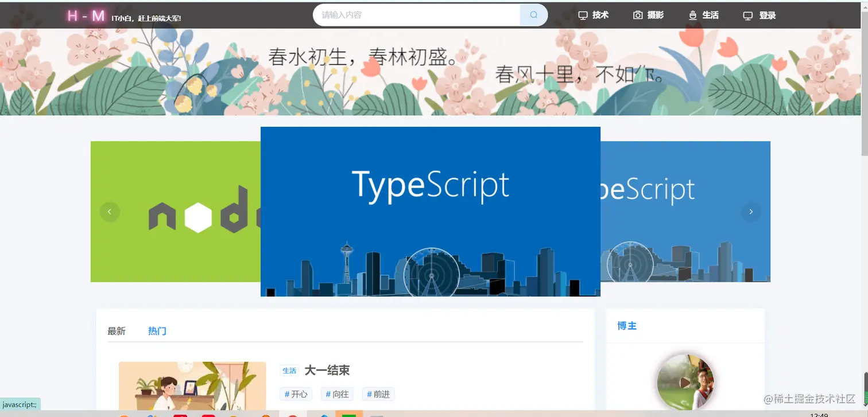868x417 pixels.
Task: Open the 大一结束 article cover image
Action: pos(192,385)
